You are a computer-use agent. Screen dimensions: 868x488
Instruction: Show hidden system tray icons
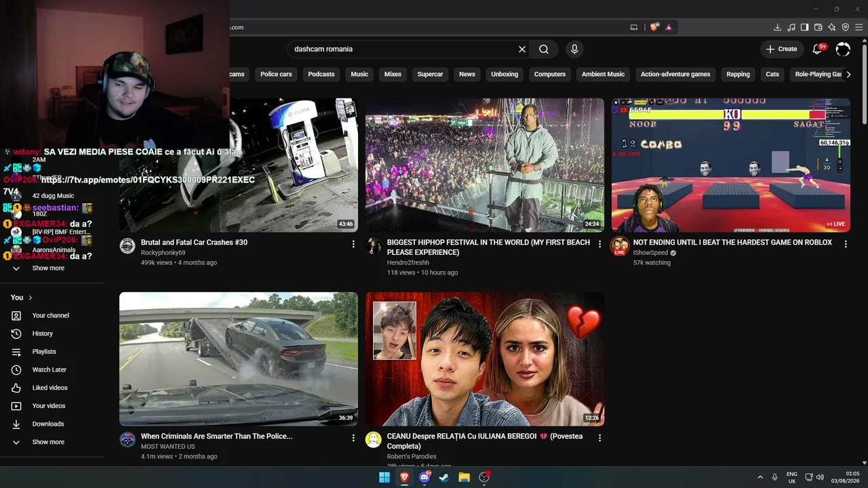[760, 477]
